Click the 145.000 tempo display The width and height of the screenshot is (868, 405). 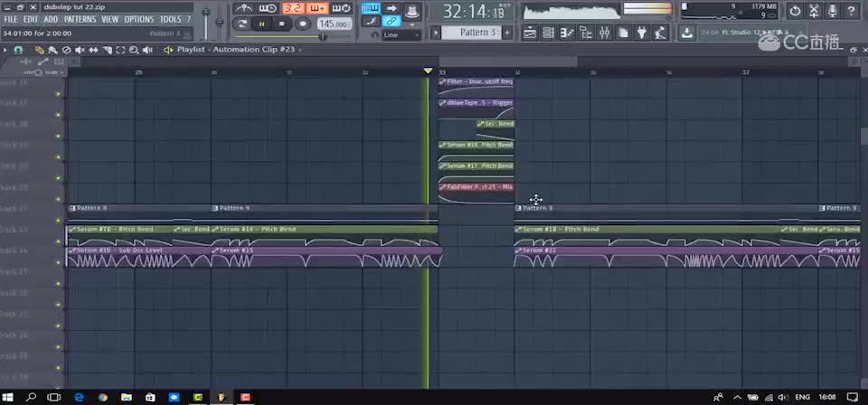(x=335, y=24)
